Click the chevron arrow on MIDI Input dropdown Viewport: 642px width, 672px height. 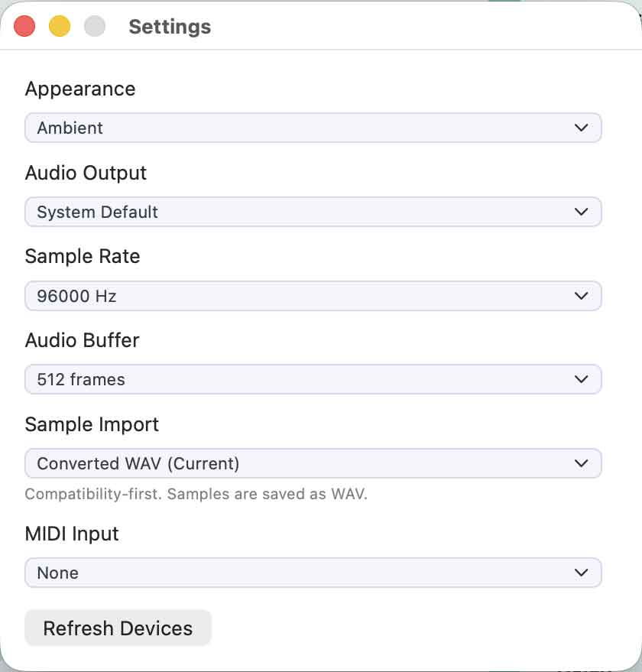coord(581,573)
